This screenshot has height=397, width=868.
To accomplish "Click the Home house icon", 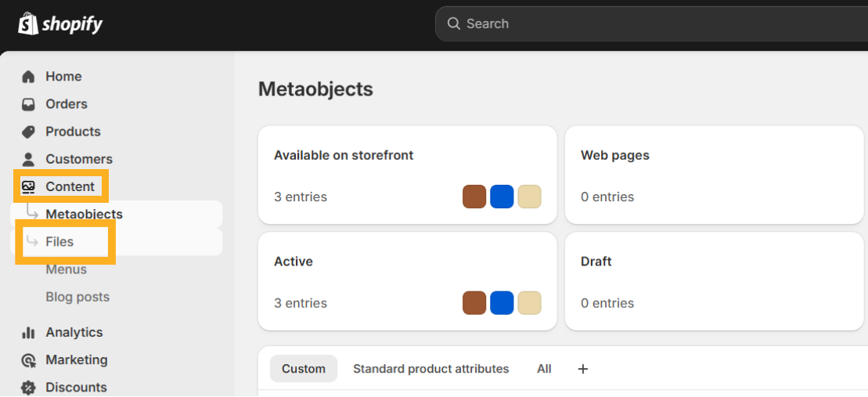I will pos(28,77).
